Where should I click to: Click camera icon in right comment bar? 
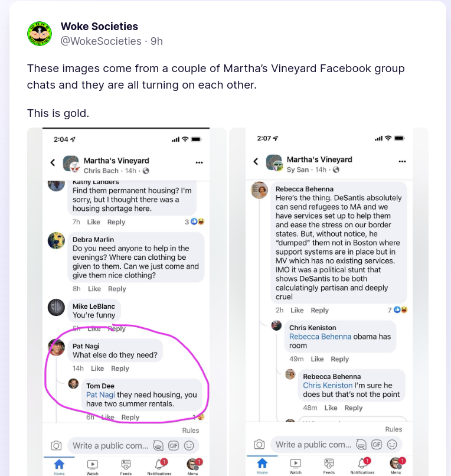coord(259,445)
